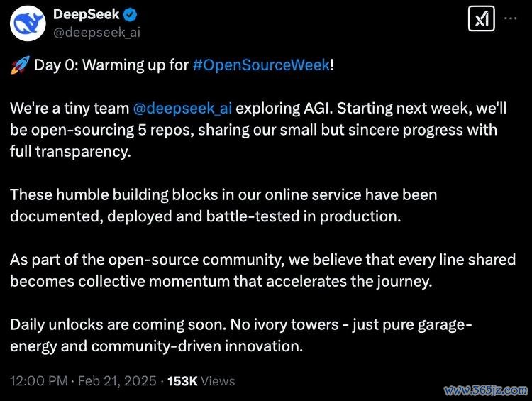The height and width of the screenshot is (401, 532).
Task: Open the #OpenSourceWeek hashtag link
Action: point(261,65)
